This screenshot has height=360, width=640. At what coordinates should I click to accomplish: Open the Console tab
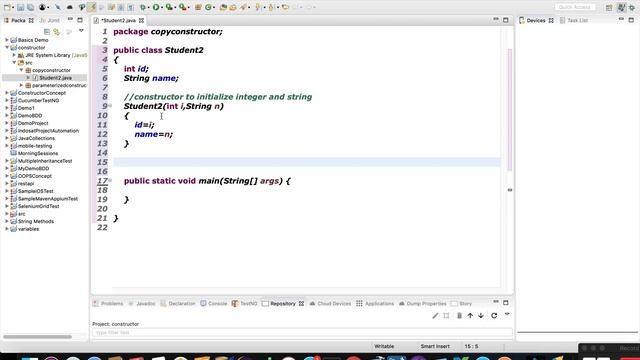[214, 304]
